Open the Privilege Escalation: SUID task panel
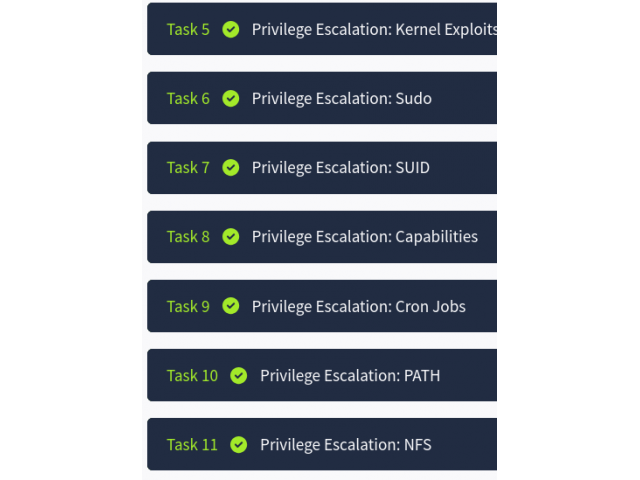 coord(322,168)
